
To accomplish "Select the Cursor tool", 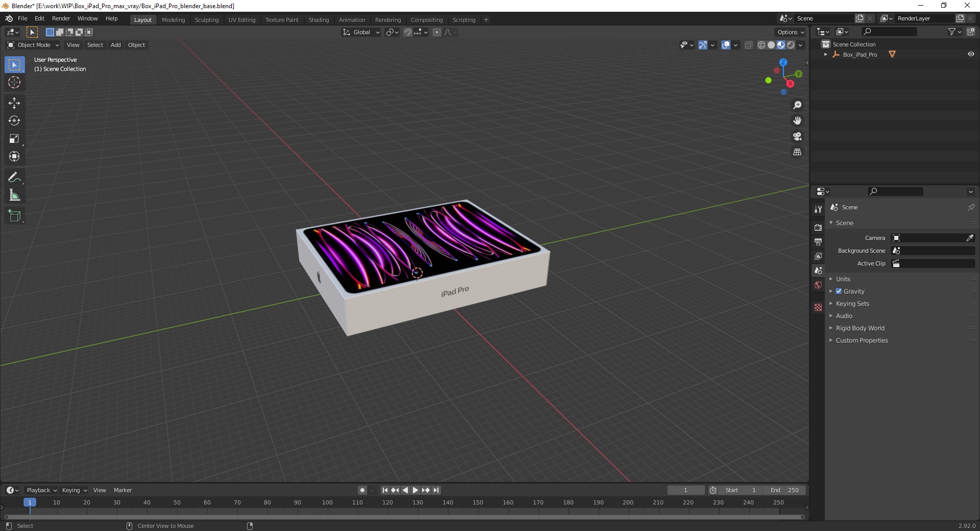I will pos(14,82).
